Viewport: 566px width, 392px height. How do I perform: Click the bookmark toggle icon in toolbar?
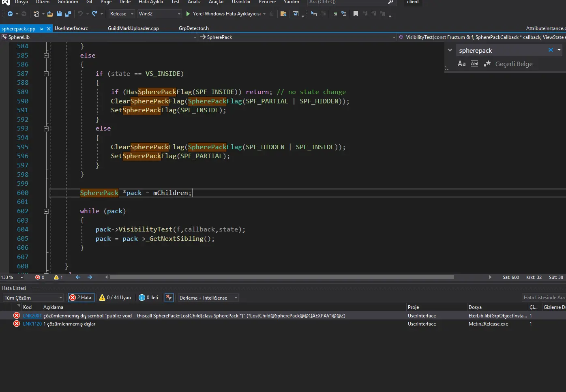click(x=356, y=14)
